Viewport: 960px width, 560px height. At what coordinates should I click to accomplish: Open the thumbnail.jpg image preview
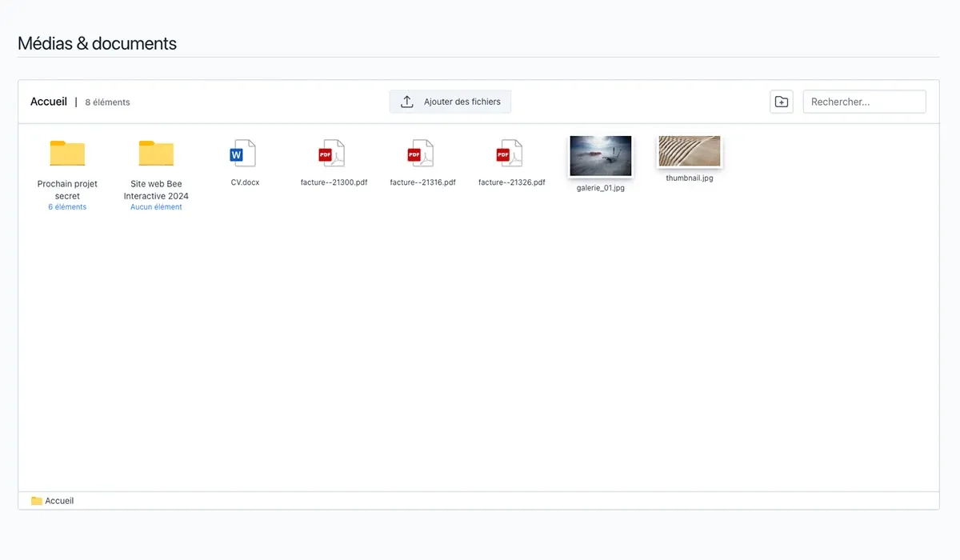point(690,151)
